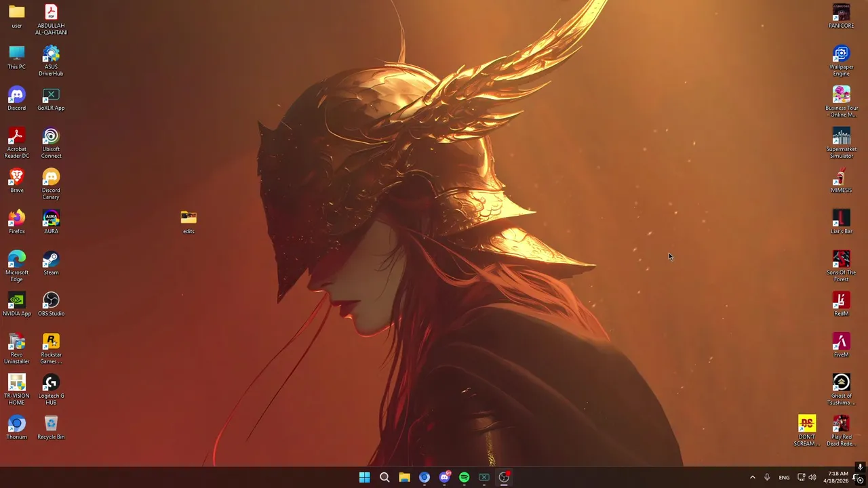Open Ghost of Tsushima shortcut
Image resolution: width=868 pixels, height=488 pixels.
click(x=841, y=390)
